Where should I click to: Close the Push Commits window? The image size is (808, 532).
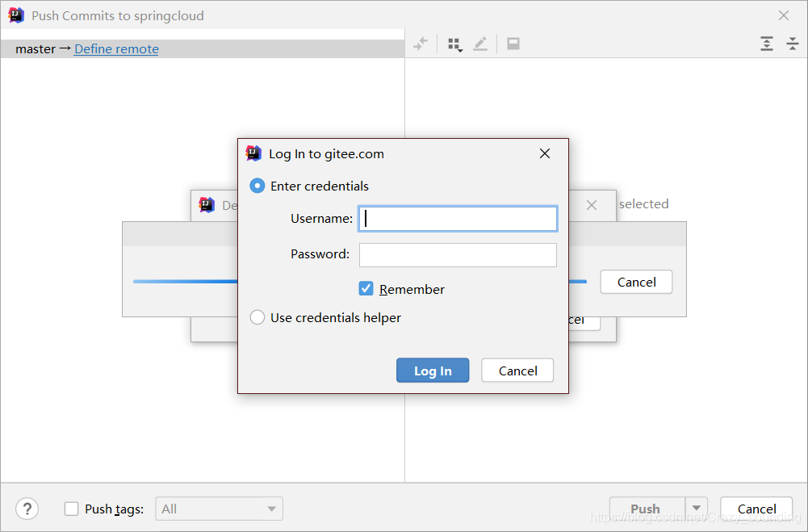coord(784,15)
